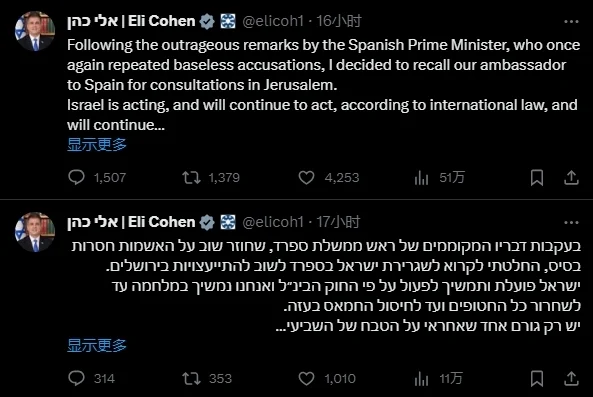The image size is (593, 397).
Task: Bookmark the English tweet about Spain
Action: tap(537, 177)
